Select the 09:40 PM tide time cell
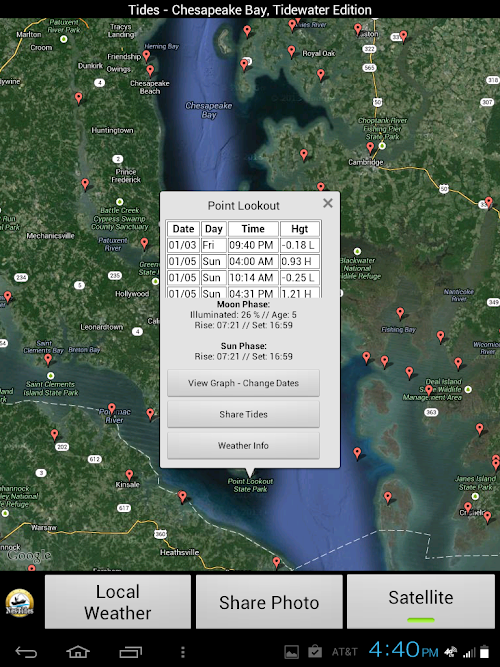Screen dimensions: 500x667 point(253,245)
